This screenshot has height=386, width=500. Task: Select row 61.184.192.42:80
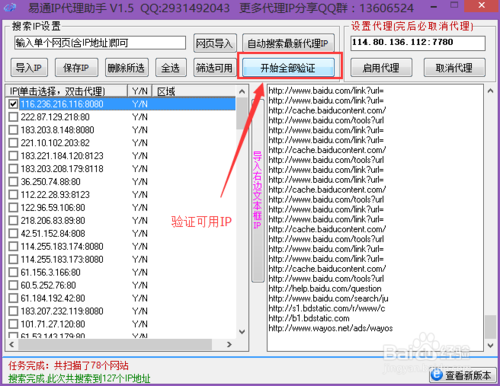pyautogui.click(x=121, y=298)
